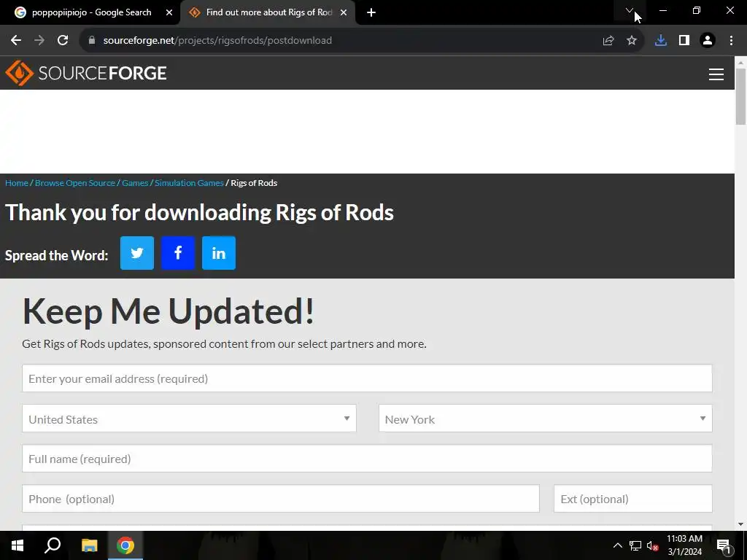The image size is (747, 560).
Task: Go back in browser
Action: click(x=16, y=41)
